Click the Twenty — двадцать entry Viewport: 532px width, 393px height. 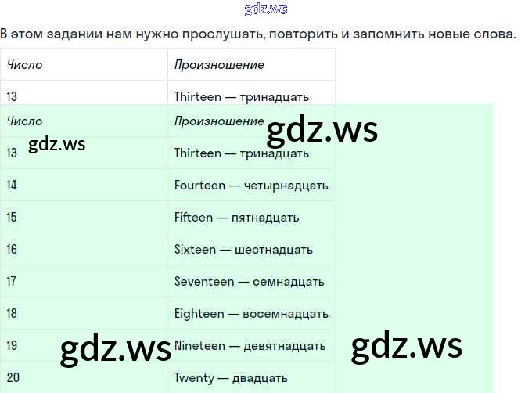(231, 378)
